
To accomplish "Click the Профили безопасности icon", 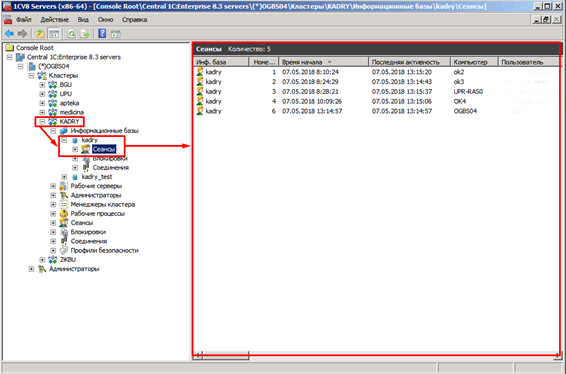I will click(x=64, y=251).
